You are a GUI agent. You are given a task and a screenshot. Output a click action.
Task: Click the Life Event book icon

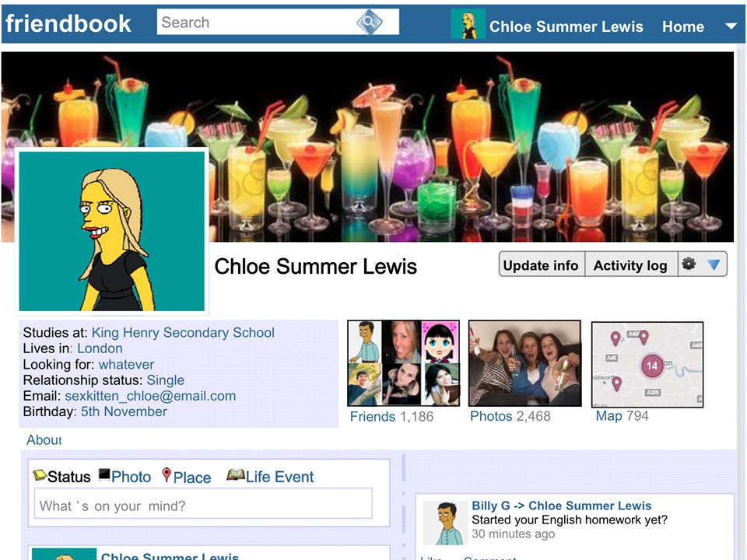click(x=235, y=474)
